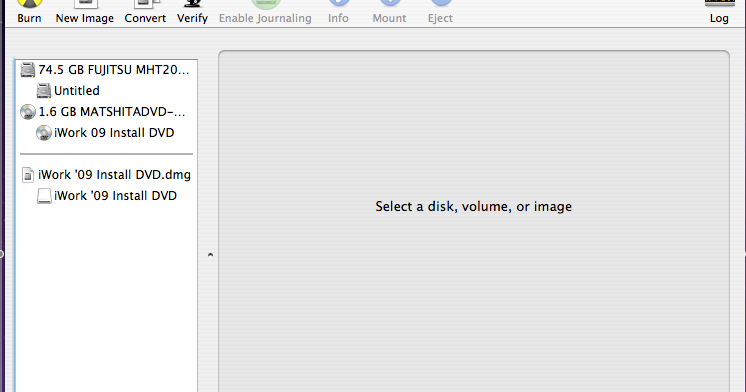Select iWork '09 Install DVD.dmg disk image
Viewport: 746px width, 392px height.
click(107, 175)
